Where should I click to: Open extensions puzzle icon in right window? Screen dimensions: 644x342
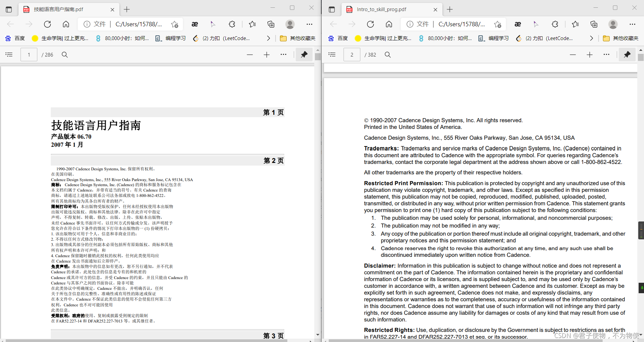coord(555,24)
